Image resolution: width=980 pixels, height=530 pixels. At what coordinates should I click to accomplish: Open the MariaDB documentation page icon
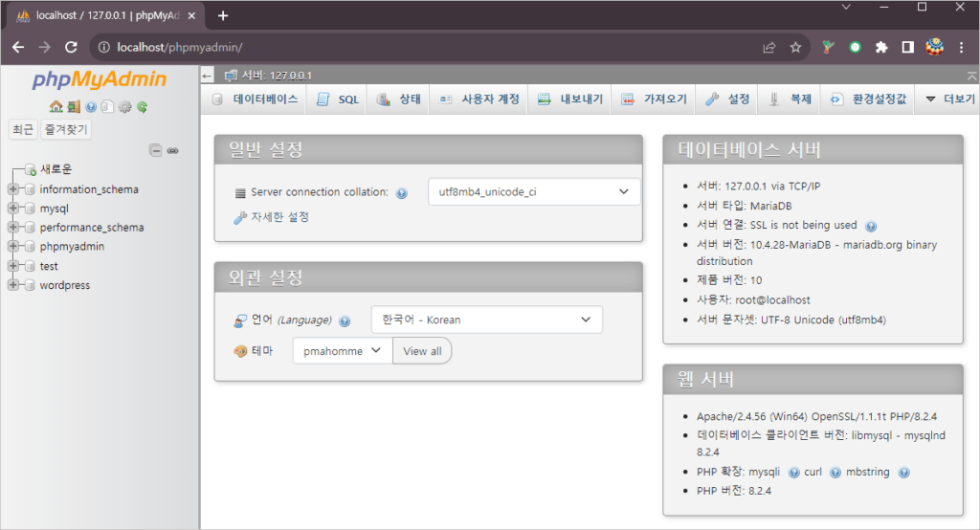[x=107, y=107]
